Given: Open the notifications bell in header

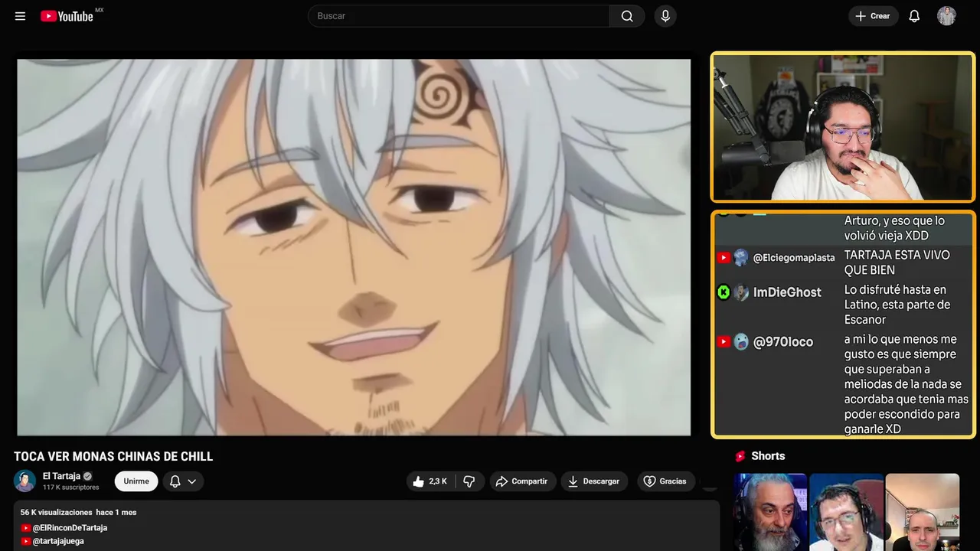Looking at the screenshot, I should (x=914, y=16).
